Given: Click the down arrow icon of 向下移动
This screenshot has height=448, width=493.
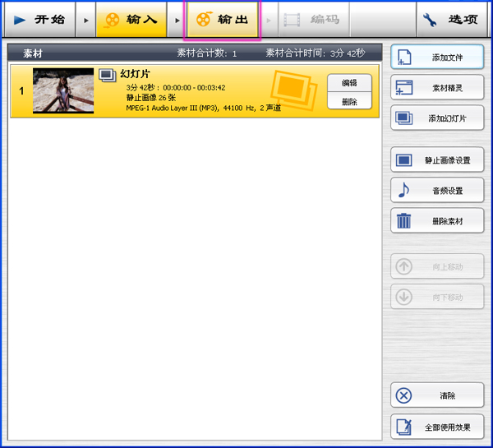Looking at the screenshot, I should [x=403, y=297].
